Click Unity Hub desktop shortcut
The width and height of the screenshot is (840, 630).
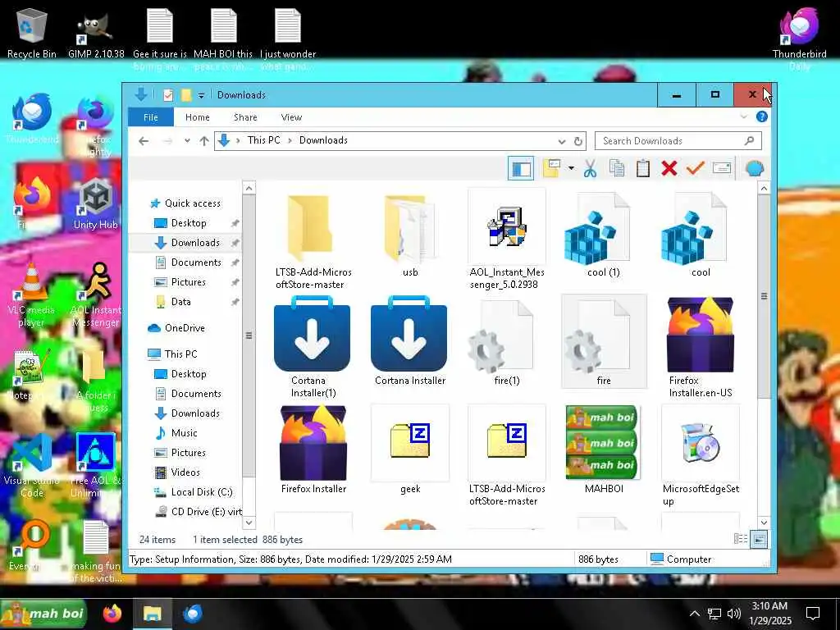point(96,204)
